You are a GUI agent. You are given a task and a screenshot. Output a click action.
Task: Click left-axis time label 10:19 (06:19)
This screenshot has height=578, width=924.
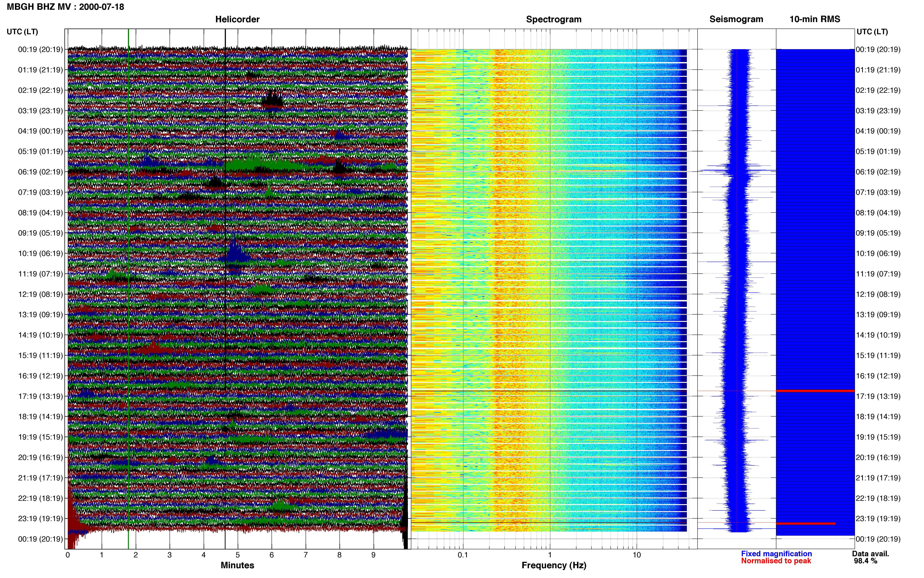pyautogui.click(x=41, y=253)
